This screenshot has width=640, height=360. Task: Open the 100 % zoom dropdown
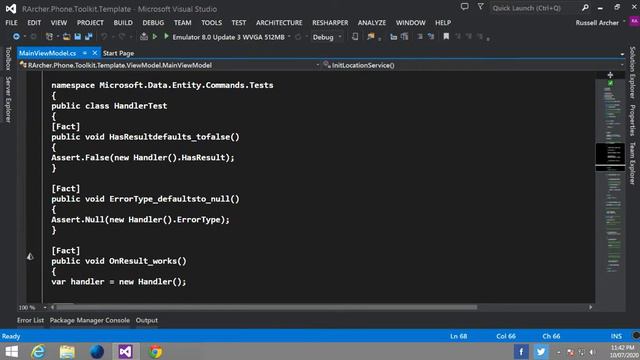pos(45,307)
